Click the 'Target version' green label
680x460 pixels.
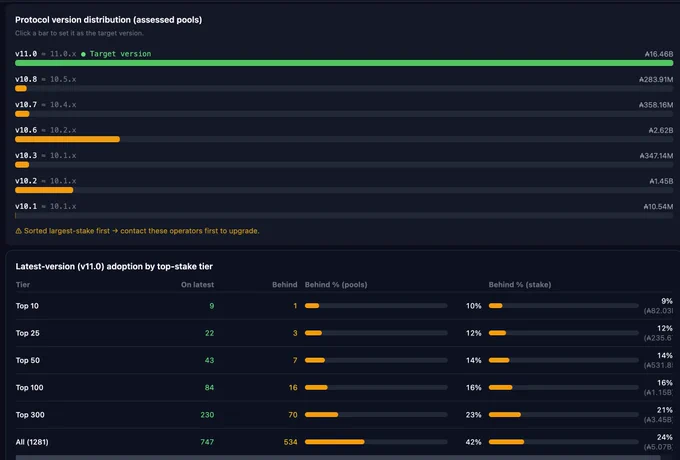click(x=120, y=54)
